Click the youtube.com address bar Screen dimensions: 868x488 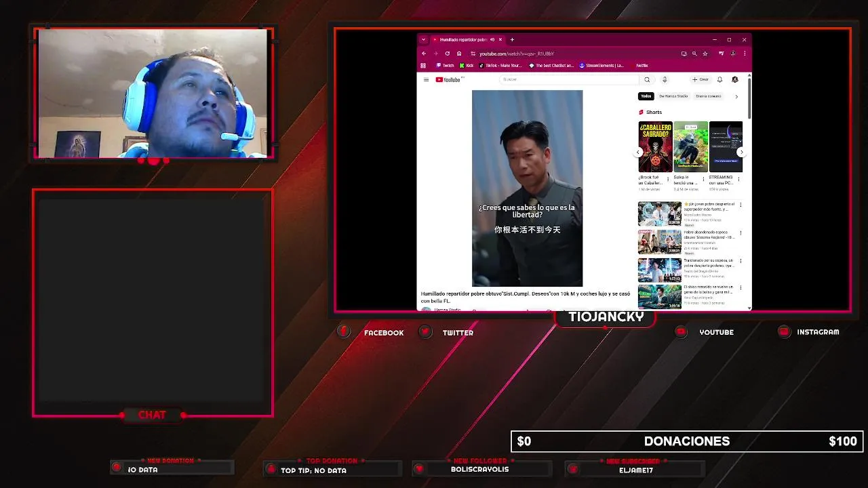(576, 54)
